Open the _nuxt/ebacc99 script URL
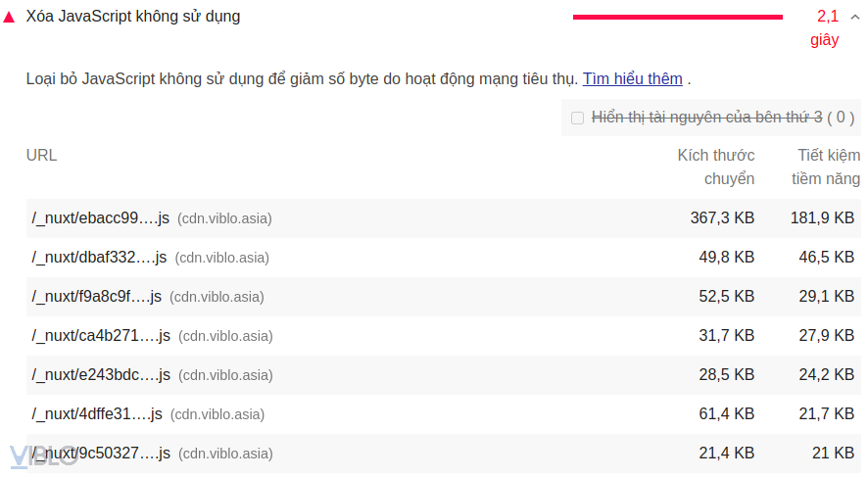The image size is (868, 479). [x=102, y=218]
